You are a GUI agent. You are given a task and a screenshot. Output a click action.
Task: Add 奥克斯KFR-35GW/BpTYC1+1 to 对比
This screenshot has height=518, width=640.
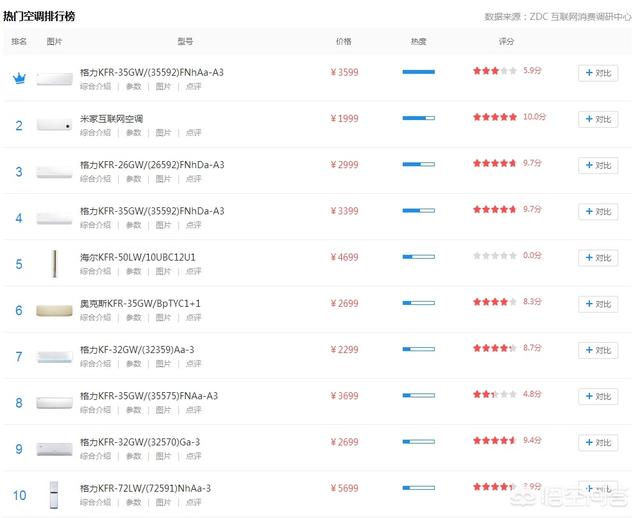coord(598,304)
